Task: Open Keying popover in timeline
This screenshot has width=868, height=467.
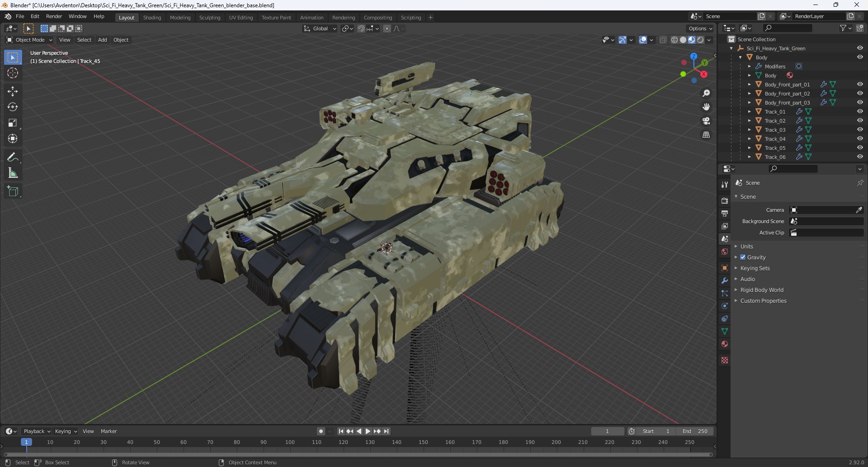Action: 66,431
